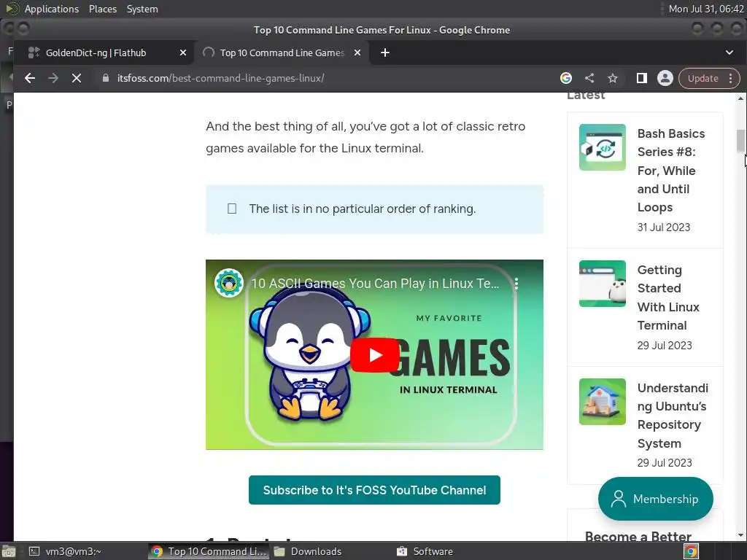Share this page via share icon
This screenshot has height=560, width=747.
[589, 78]
